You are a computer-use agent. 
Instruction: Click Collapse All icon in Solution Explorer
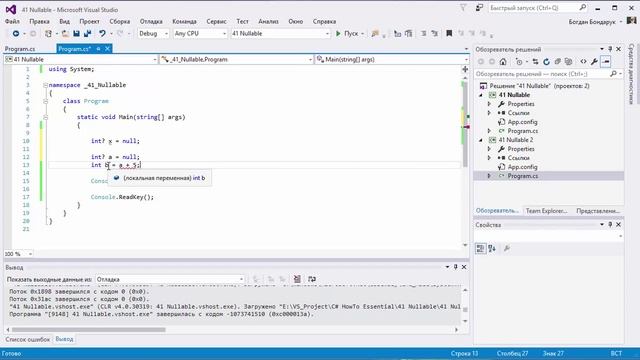[x=557, y=62]
